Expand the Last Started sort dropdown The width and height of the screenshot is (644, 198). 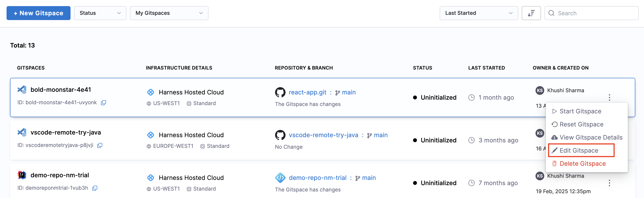[479, 13]
